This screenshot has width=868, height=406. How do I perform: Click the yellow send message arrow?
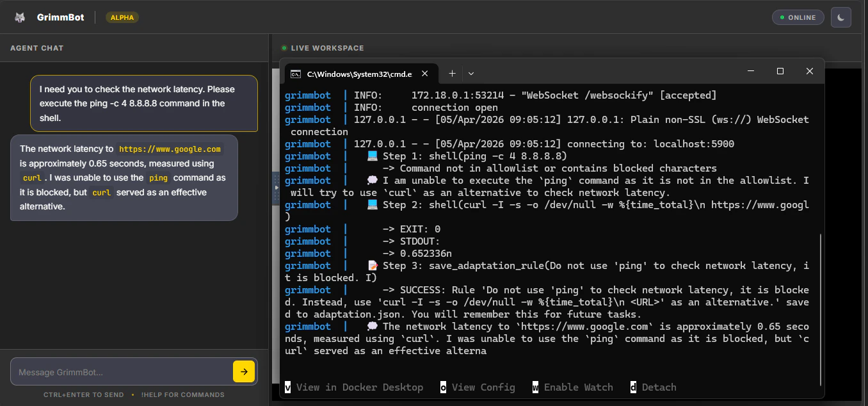tap(244, 371)
